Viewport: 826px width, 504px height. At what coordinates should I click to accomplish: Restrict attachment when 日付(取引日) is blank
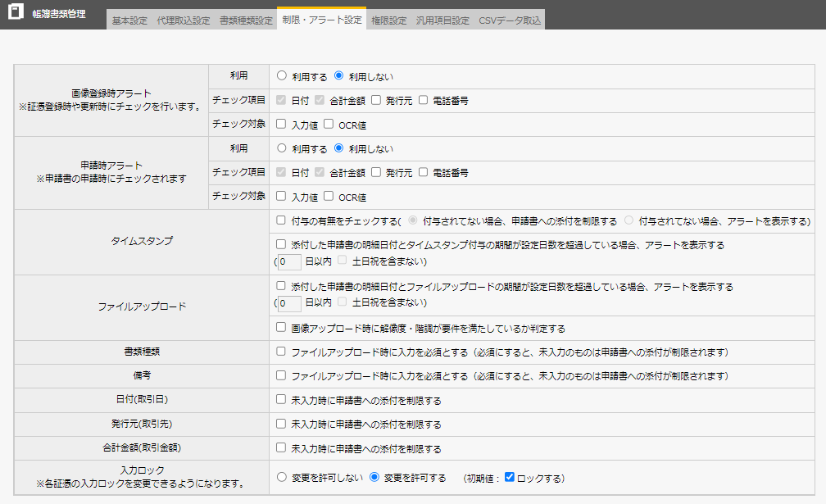(x=281, y=400)
